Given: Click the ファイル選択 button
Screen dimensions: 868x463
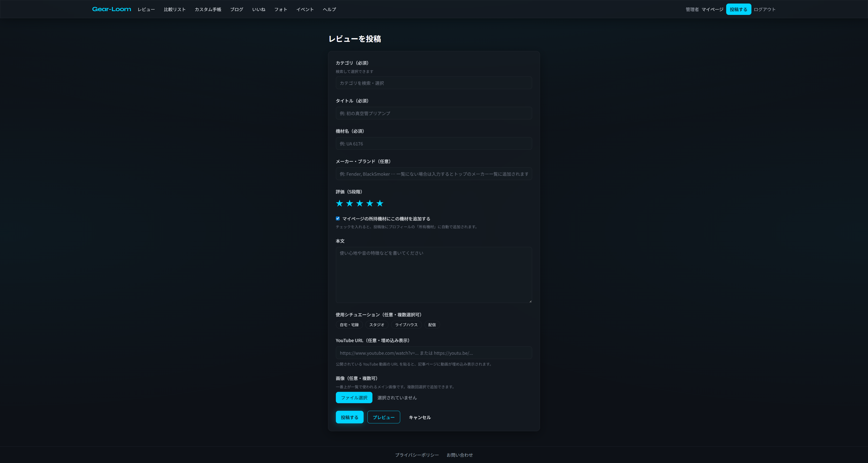Looking at the screenshot, I should pos(354,398).
